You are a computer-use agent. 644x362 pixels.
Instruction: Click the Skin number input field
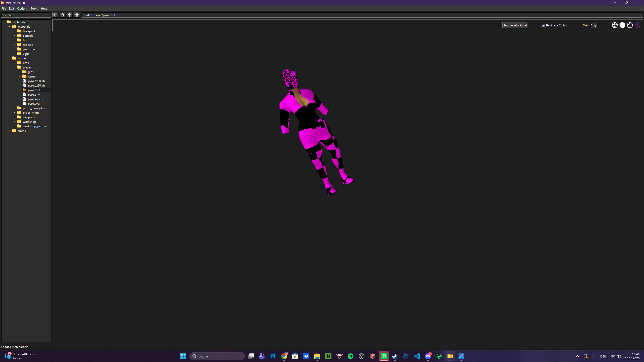pos(592,25)
